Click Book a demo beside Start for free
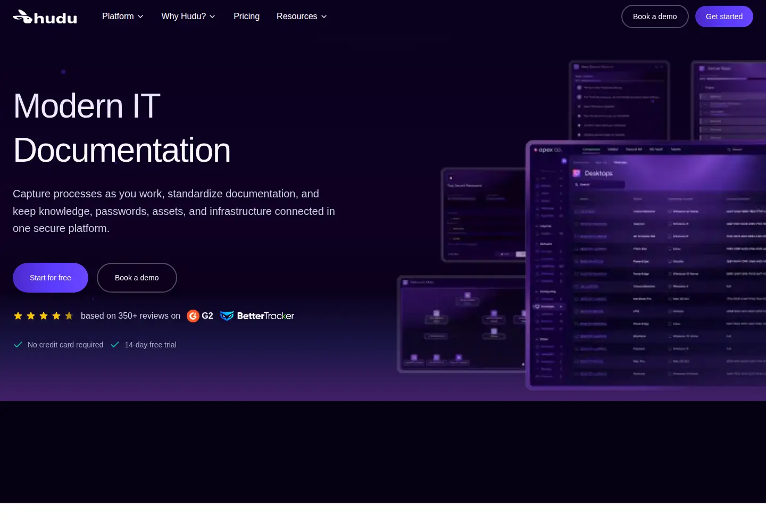Viewport: 766px width, 532px height. coord(137,278)
